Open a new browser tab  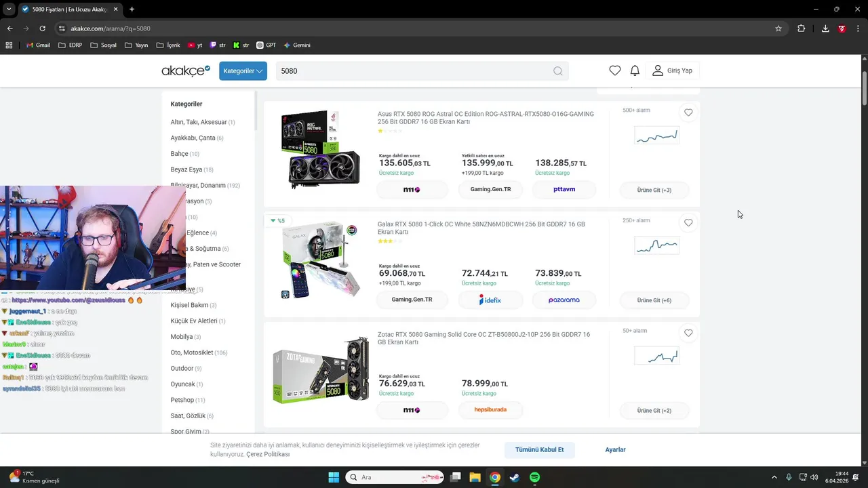click(x=132, y=9)
